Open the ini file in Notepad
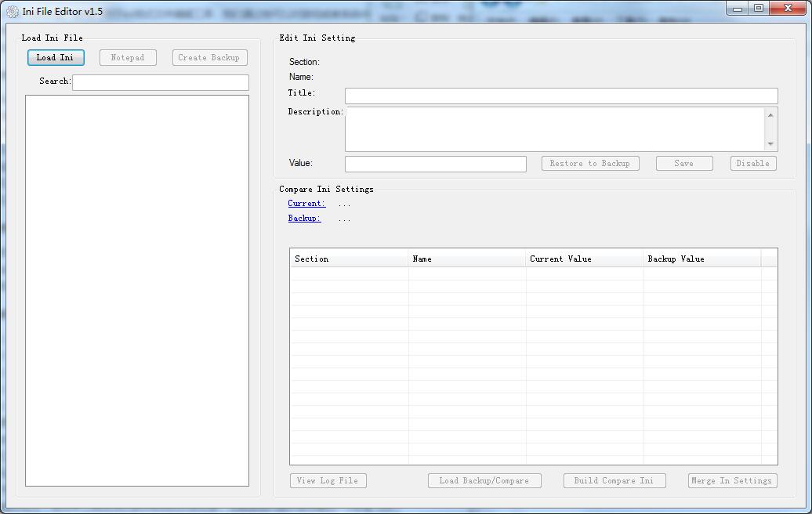 click(x=127, y=57)
